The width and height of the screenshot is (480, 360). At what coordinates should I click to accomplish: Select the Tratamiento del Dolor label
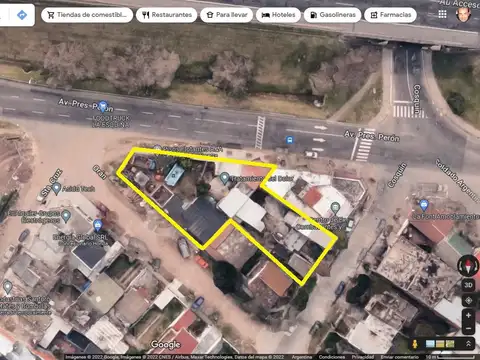point(262,179)
